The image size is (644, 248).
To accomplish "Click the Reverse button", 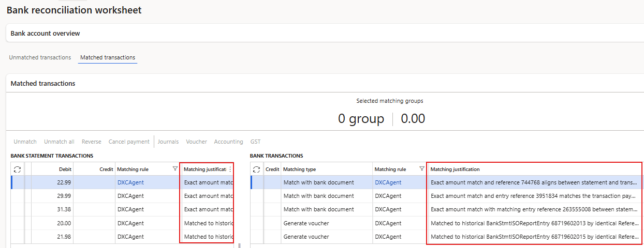I will click(x=92, y=142).
